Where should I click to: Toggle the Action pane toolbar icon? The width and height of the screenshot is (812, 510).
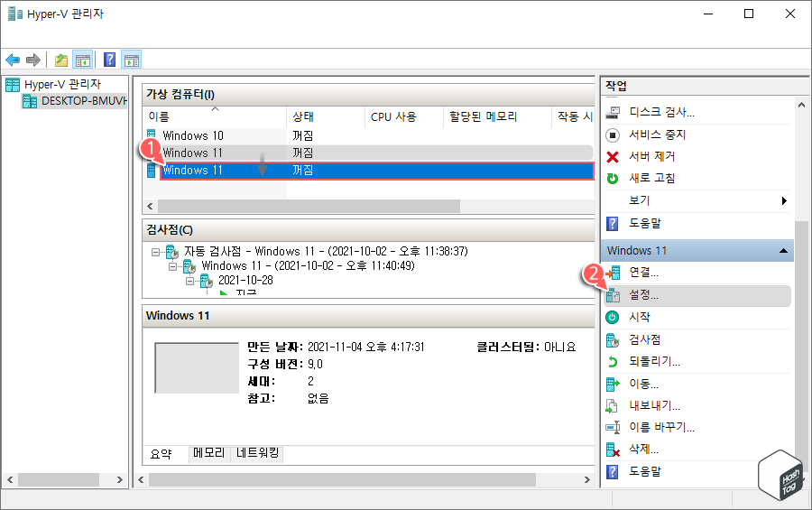click(132, 60)
